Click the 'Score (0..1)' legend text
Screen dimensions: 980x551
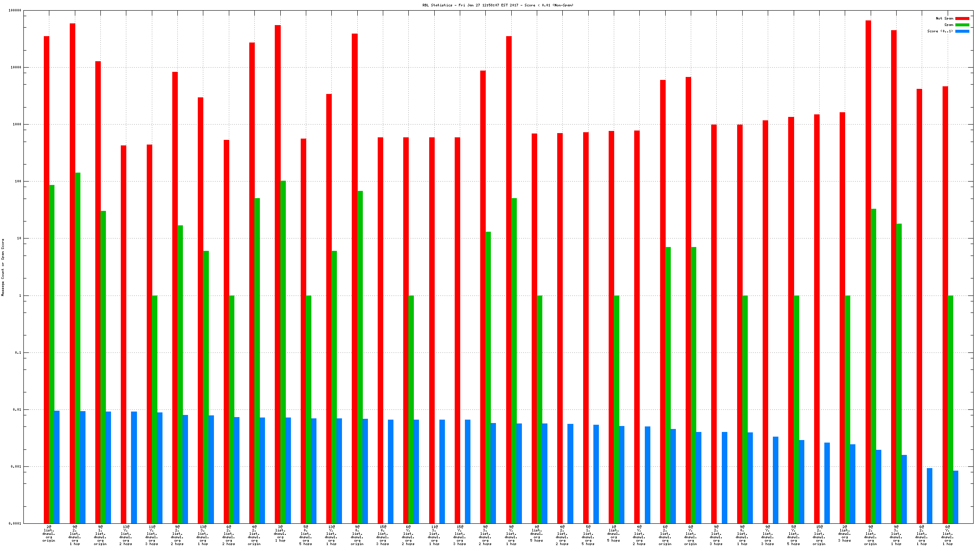pyautogui.click(x=940, y=31)
